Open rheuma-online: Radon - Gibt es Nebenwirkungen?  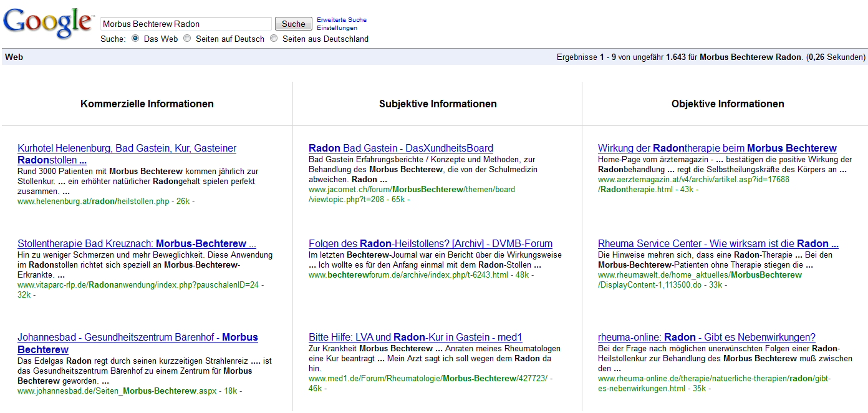706,337
